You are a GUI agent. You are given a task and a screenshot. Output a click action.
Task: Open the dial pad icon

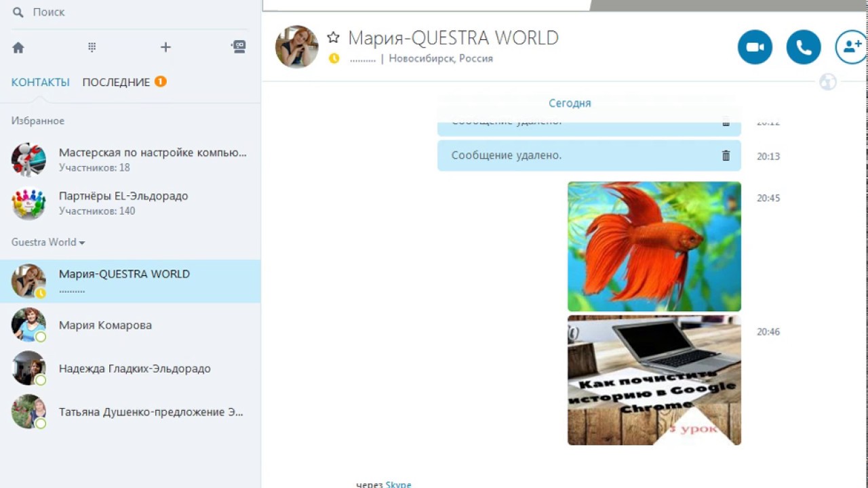pos(92,47)
